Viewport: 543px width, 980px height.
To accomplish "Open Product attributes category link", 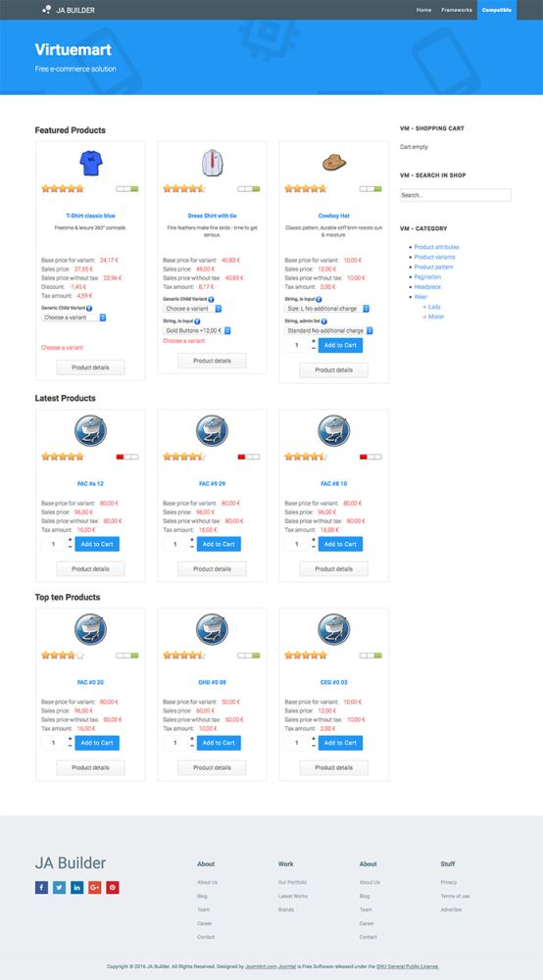I will [436, 247].
